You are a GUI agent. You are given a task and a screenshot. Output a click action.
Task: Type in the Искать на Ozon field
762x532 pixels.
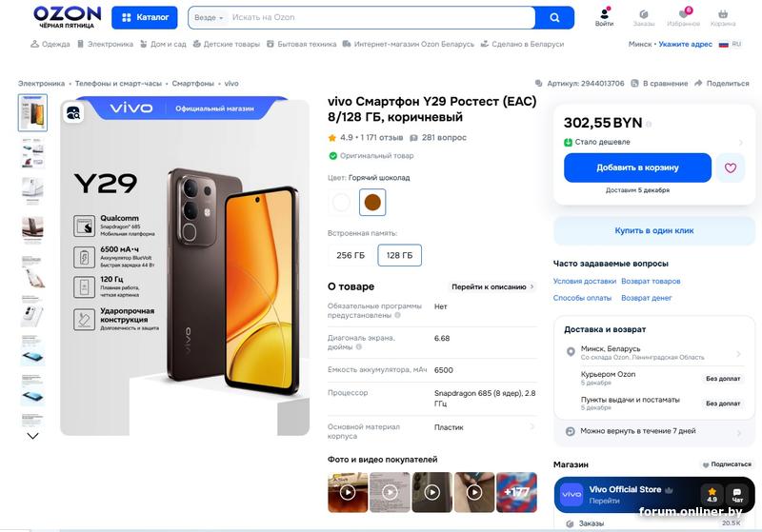(381, 17)
